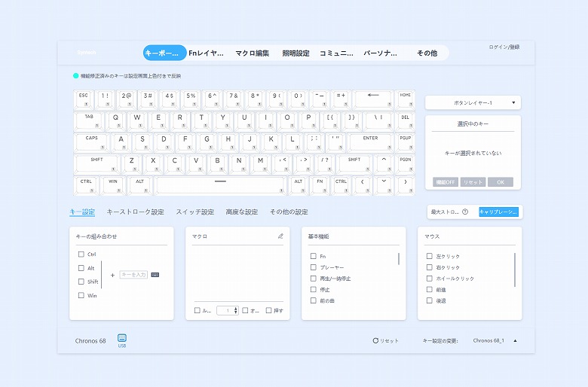This screenshot has width=588, height=387.
Task: Select the spacebar key on the layout
Action: click(220, 185)
